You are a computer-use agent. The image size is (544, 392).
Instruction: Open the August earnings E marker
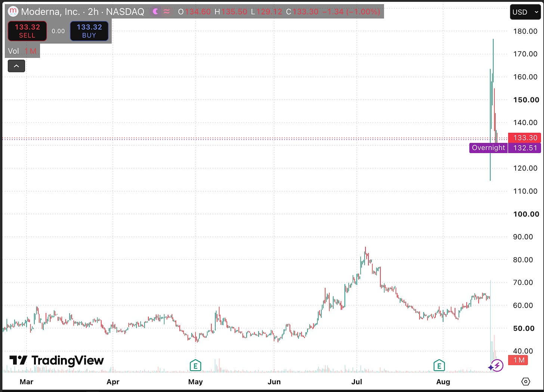[439, 365]
